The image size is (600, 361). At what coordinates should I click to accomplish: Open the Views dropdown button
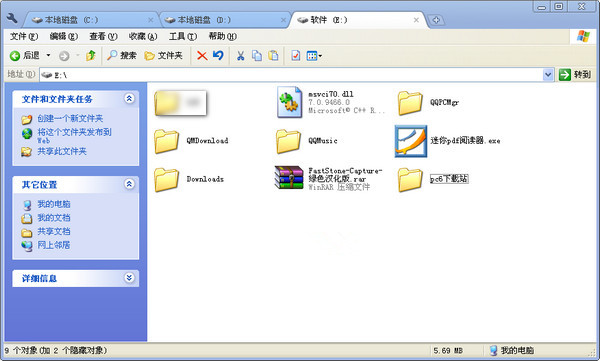tap(315, 56)
